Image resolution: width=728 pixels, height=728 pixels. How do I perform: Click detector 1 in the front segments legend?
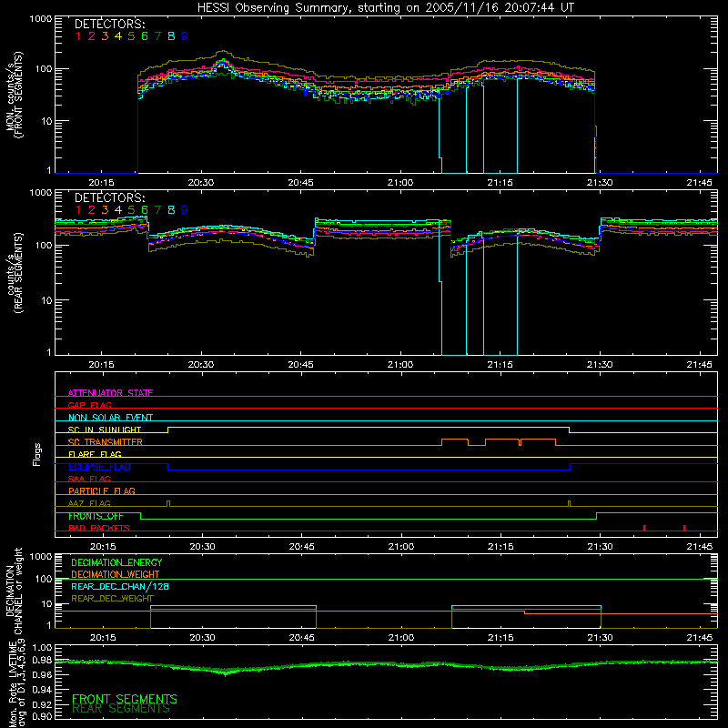click(x=78, y=36)
